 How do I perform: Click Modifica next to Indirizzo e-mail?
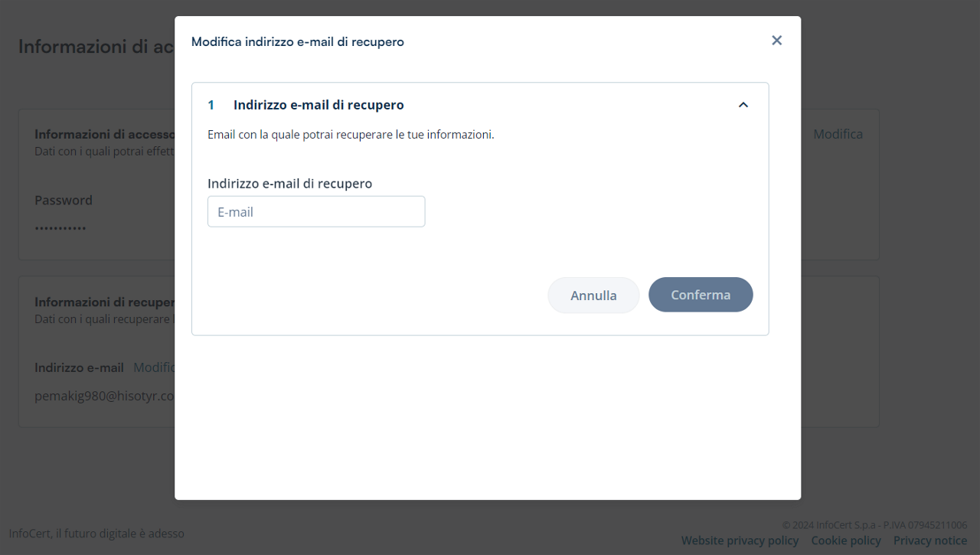pyautogui.click(x=154, y=367)
